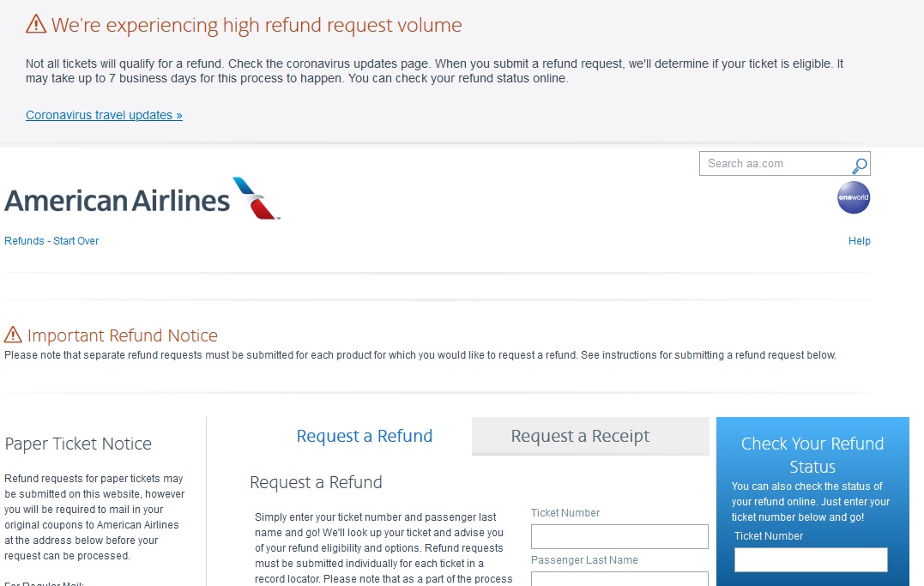Screen dimensions: 924x586
Task: Open the Help link
Action: click(x=859, y=240)
